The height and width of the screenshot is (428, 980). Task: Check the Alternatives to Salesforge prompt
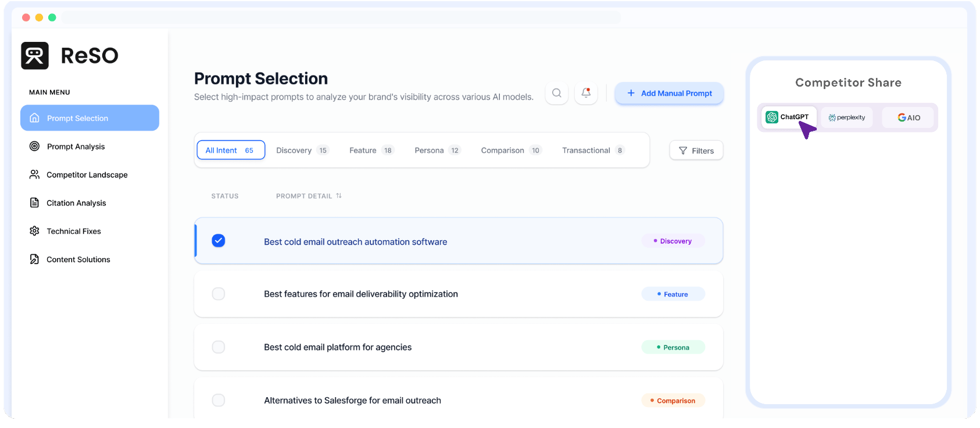click(218, 400)
